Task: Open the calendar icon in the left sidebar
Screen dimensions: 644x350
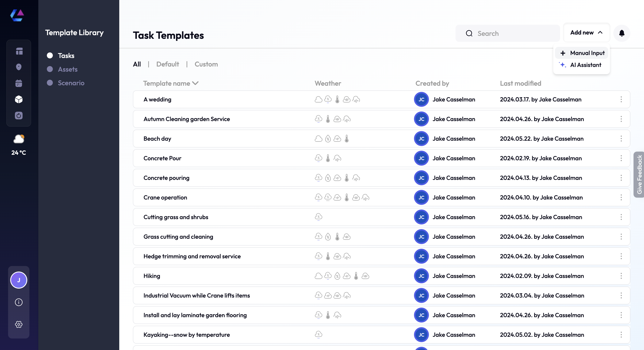Action: pyautogui.click(x=19, y=83)
